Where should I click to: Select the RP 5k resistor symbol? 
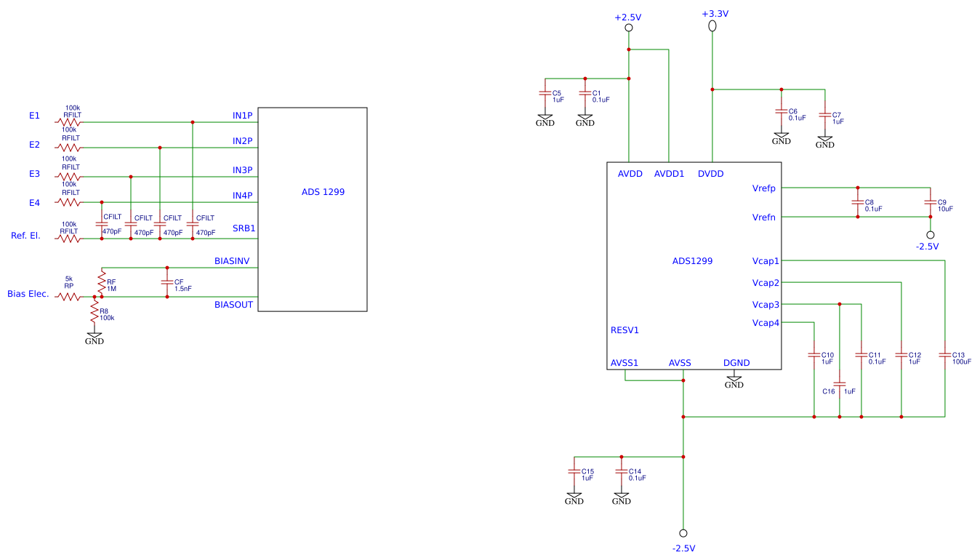[x=68, y=297]
